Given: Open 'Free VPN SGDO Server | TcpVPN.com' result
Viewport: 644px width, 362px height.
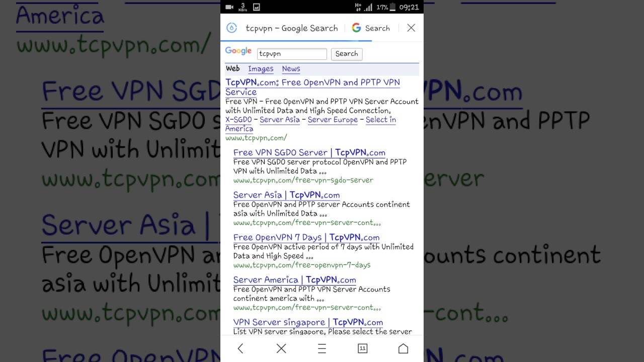Looking at the screenshot, I should point(309,152).
